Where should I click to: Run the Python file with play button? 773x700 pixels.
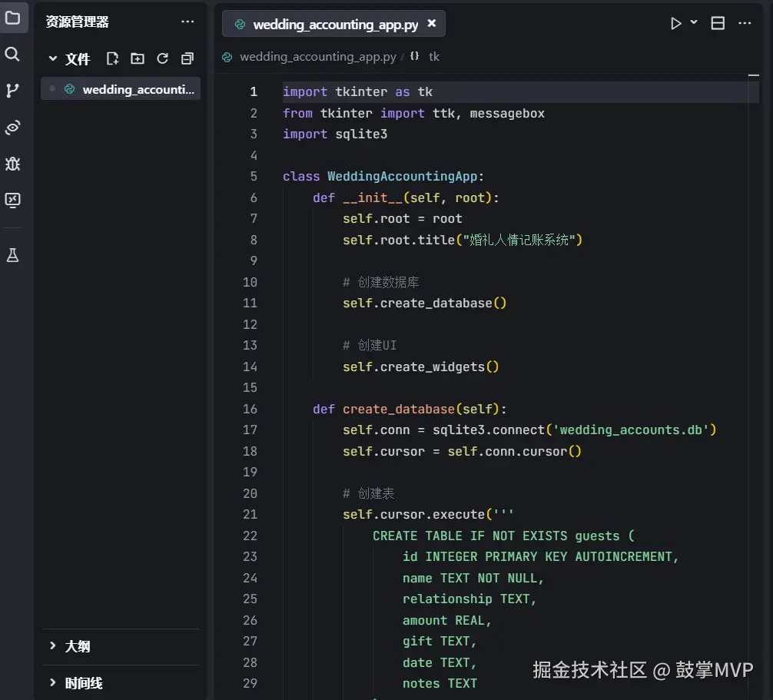676,23
